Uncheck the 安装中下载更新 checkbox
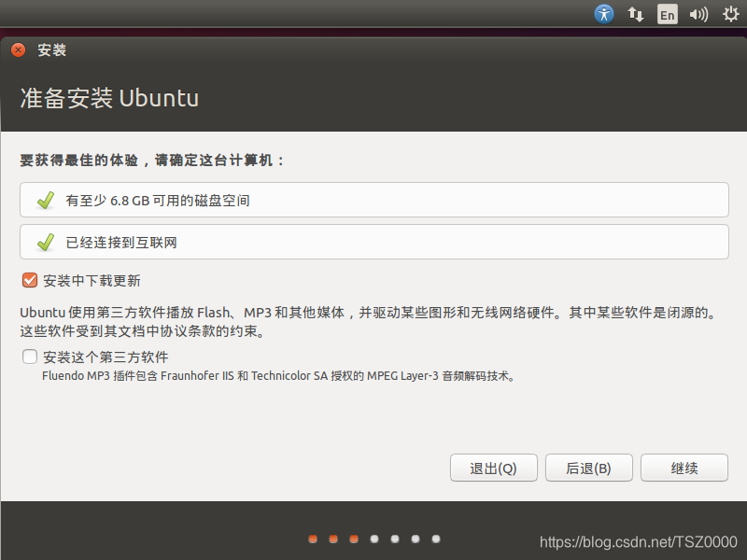Screen dimensions: 747x560 (30, 280)
